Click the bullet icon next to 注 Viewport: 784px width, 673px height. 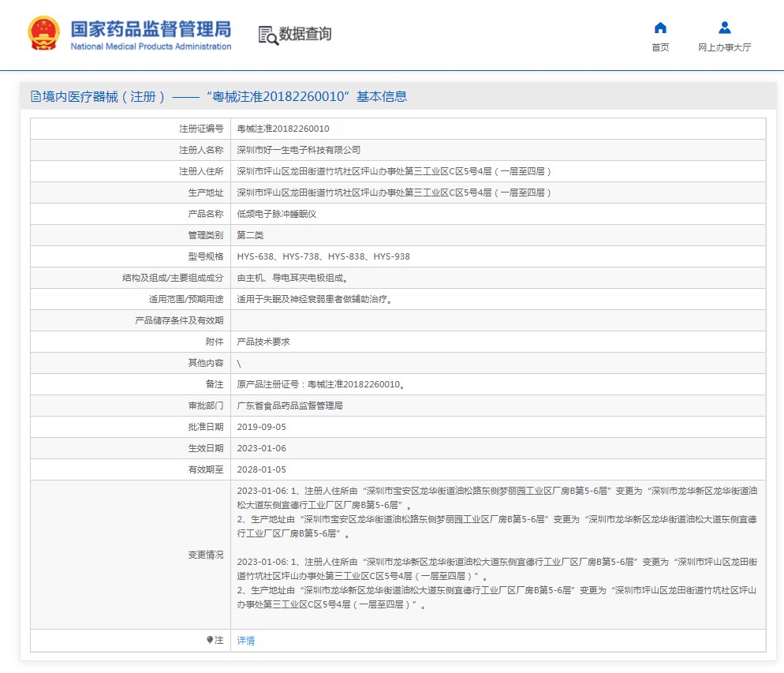click(x=210, y=640)
